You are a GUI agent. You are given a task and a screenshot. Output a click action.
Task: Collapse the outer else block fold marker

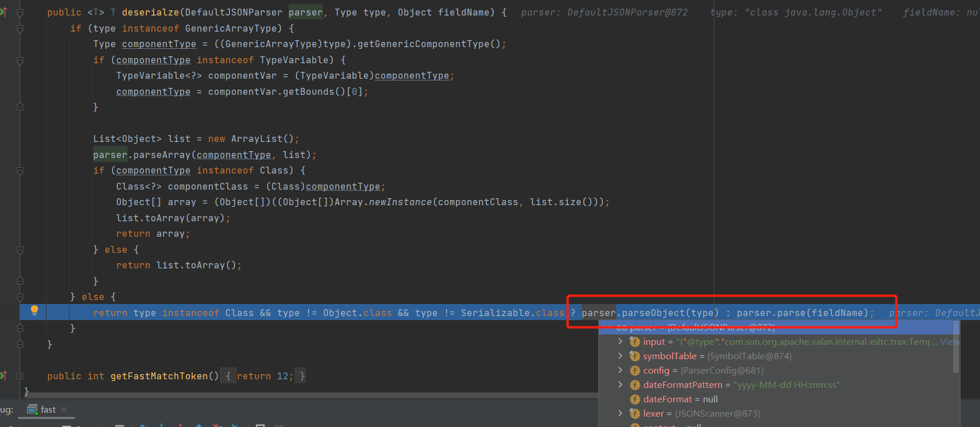(20, 297)
